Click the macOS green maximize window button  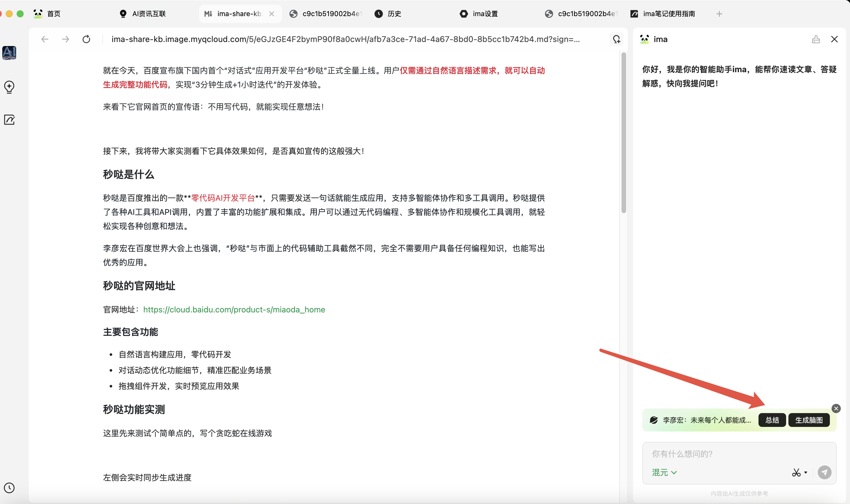click(20, 14)
